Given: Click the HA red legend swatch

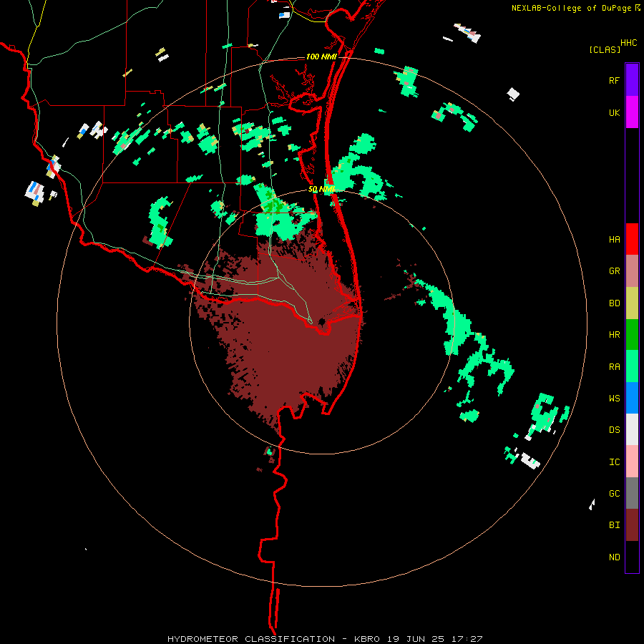Looking at the screenshot, I should tap(632, 239).
